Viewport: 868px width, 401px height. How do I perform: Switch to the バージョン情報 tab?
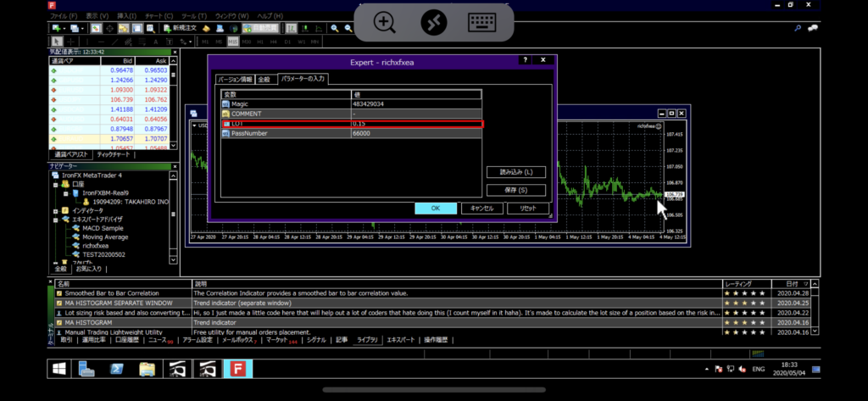[x=235, y=79]
